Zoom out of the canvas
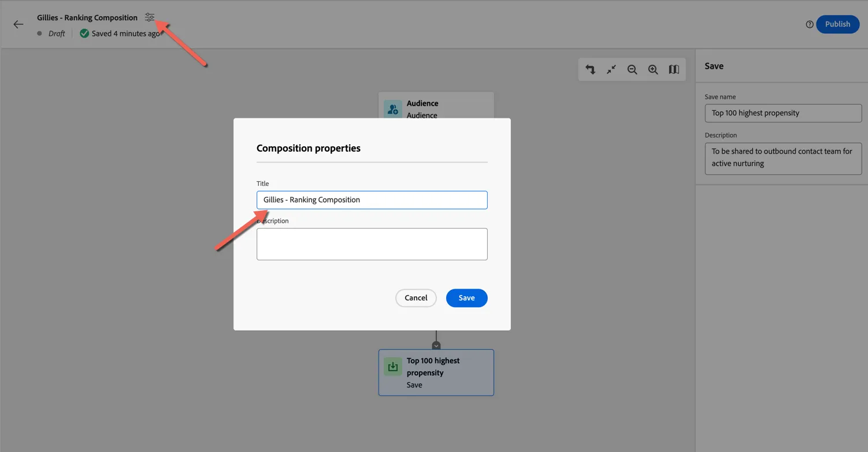Viewport: 868px width, 452px height. pos(632,69)
